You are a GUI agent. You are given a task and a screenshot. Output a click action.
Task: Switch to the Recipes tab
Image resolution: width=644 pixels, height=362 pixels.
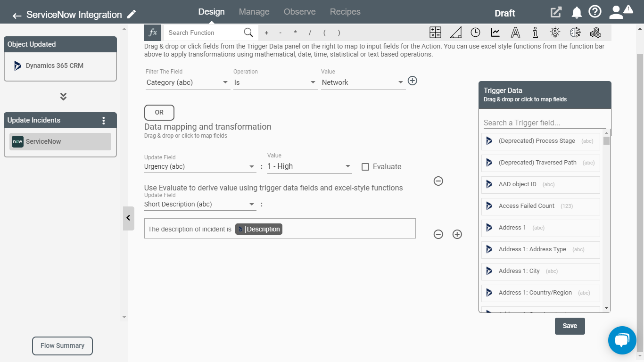pos(345,12)
